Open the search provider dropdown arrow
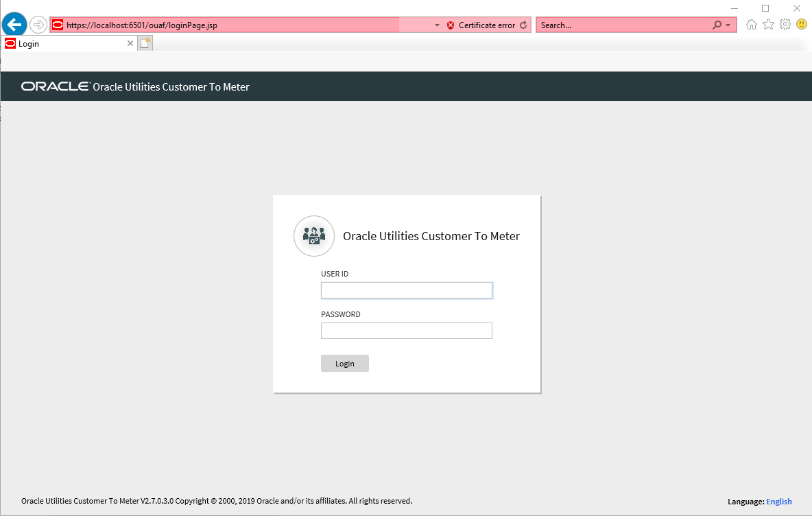 point(728,25)
